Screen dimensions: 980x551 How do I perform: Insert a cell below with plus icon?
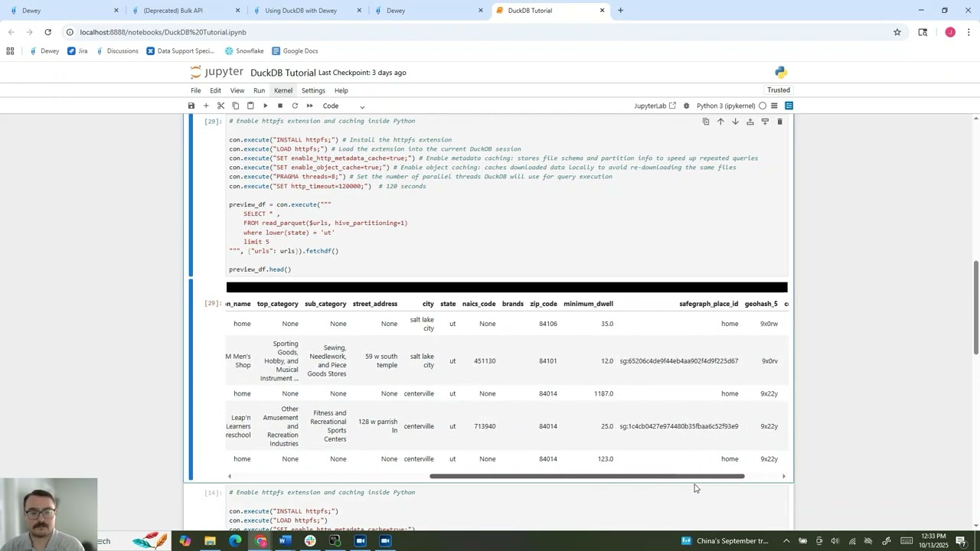tap(206, 106)
